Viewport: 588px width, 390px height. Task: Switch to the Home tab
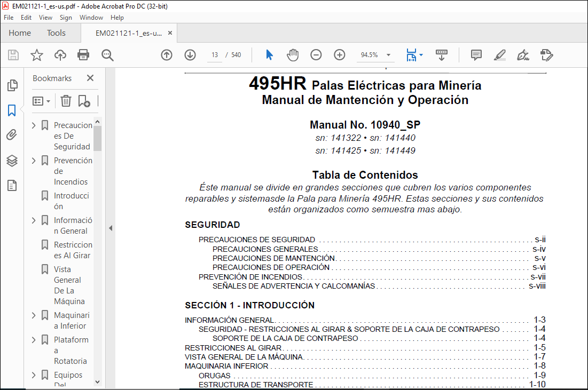point(20,33)
